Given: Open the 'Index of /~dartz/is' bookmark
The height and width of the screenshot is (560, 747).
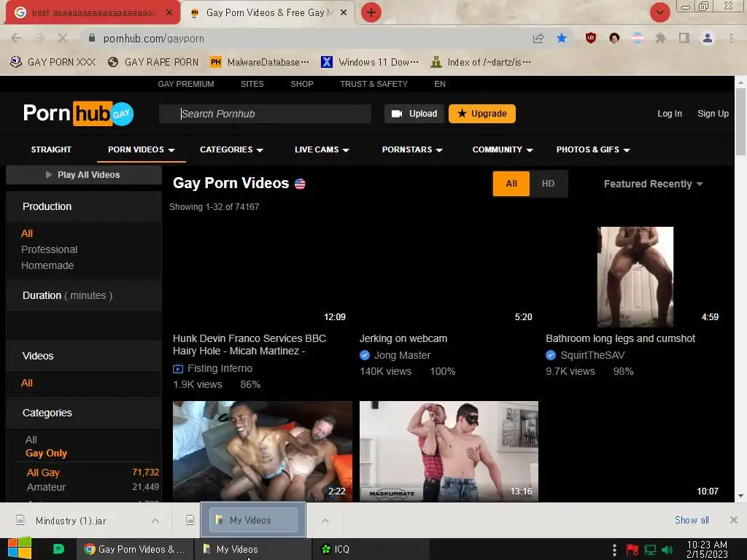Looking at the screenshot, I should tap(480, 62).
